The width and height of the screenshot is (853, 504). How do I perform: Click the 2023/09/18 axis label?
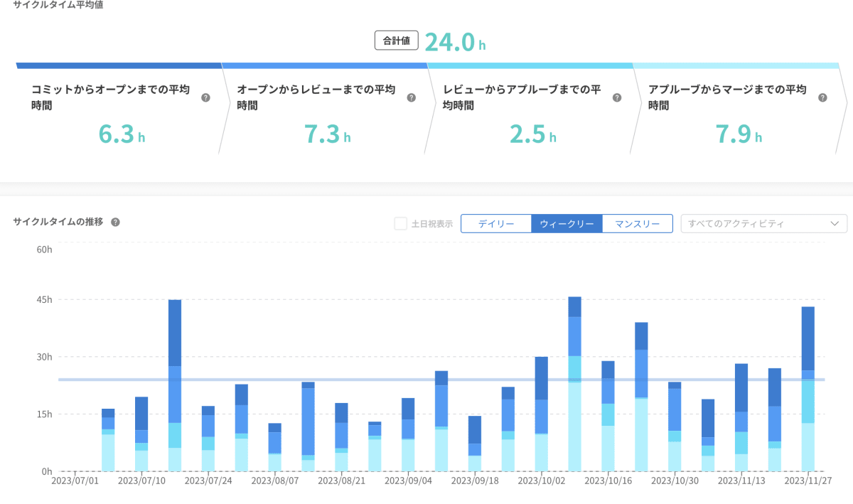point(474,481)
